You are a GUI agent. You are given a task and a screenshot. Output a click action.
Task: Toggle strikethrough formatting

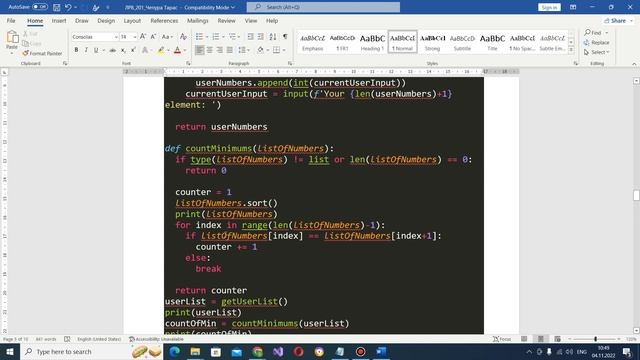pyautogui.click(x=112, y=50)
